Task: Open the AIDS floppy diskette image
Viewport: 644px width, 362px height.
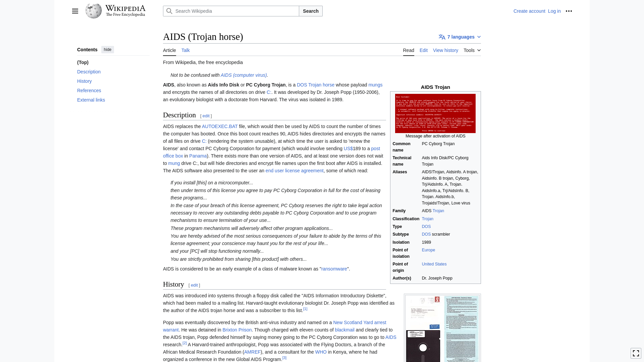Action: [x=442, y=328]
